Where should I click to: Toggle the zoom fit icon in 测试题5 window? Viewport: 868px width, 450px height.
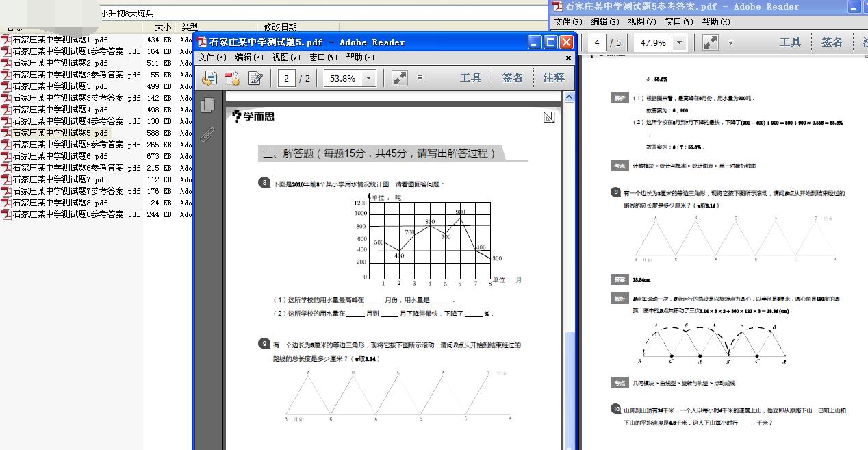[398, 77]
